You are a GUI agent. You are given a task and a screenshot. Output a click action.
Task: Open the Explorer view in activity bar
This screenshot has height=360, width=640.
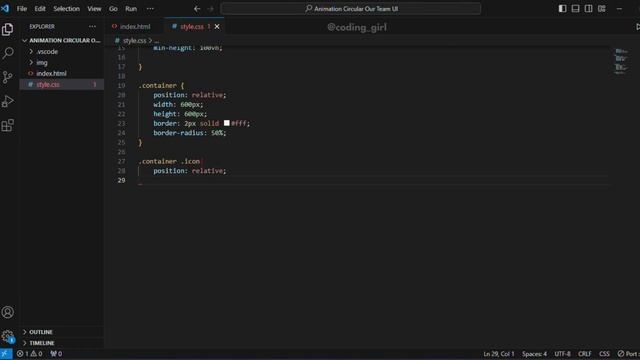pos(7,29)
